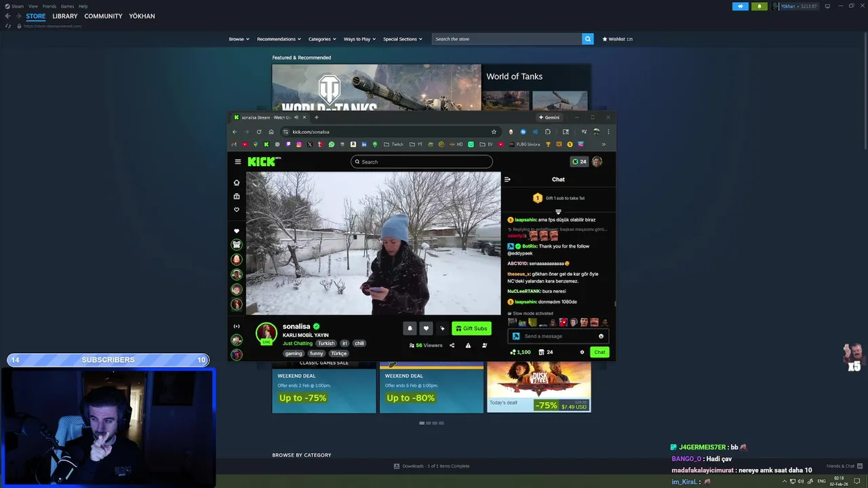Expand the Recommendations dropdown in Steam store
Viewport: 868px width, 488px height.
point(279,39)
